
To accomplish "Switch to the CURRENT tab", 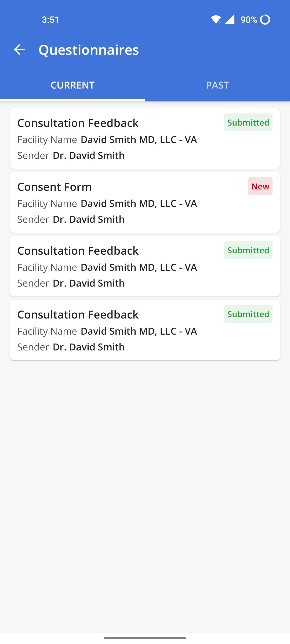I will coord(73,85).
